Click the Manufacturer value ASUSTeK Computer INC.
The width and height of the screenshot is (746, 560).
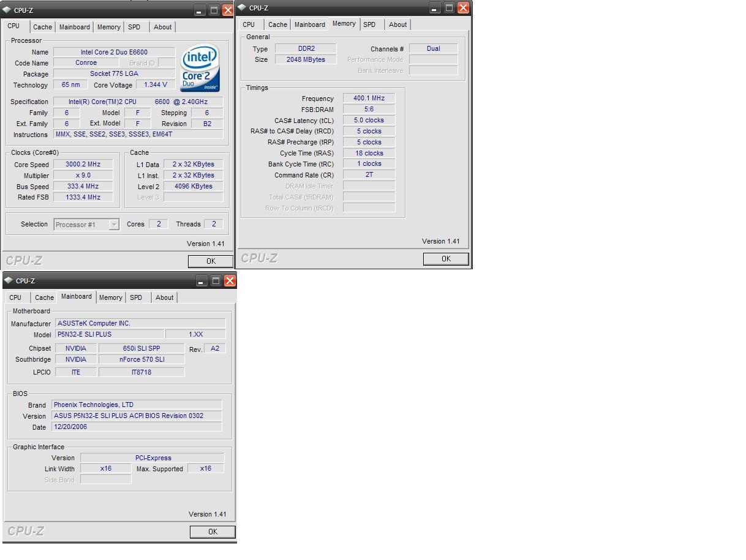140,323
